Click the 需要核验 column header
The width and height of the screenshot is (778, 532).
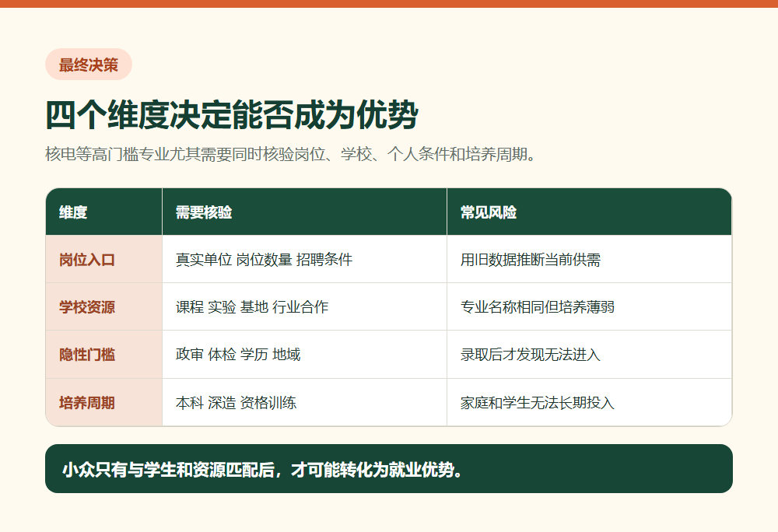click(304, 212)
